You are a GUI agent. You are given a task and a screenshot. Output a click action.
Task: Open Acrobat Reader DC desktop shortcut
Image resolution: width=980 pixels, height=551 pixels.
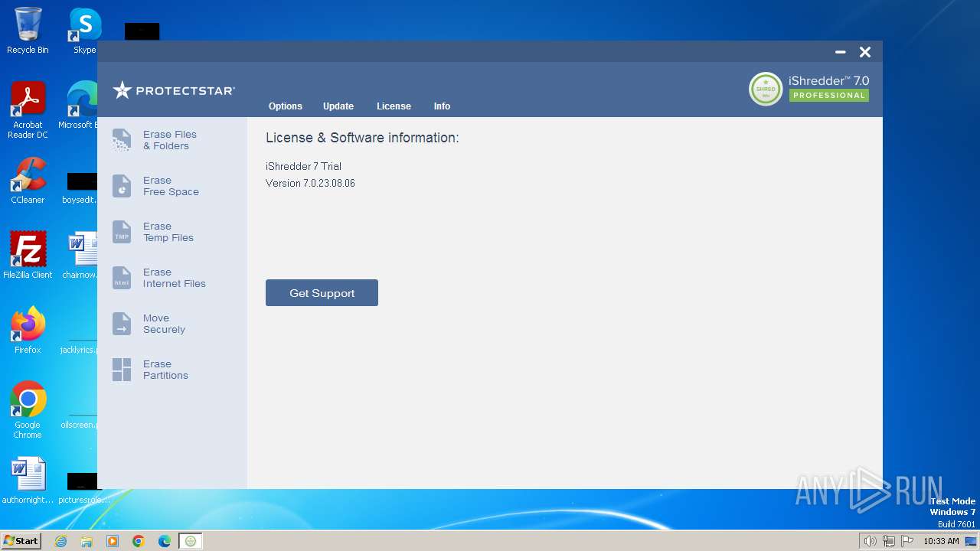28,110
